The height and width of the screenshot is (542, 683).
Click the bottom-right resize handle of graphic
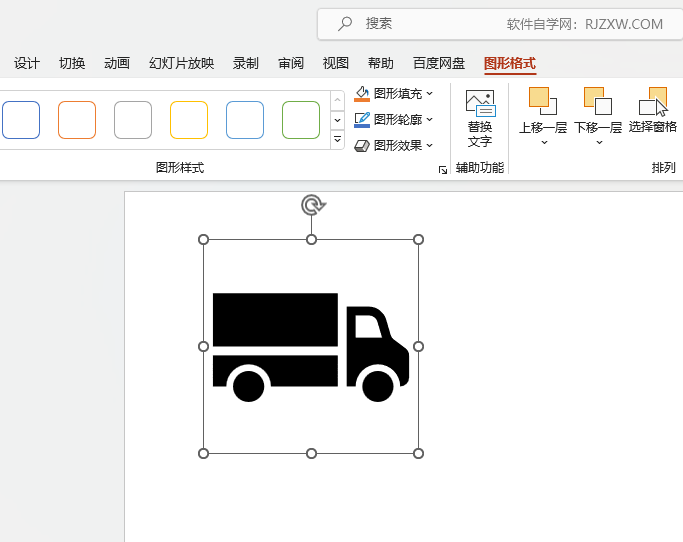pos(418,454)
